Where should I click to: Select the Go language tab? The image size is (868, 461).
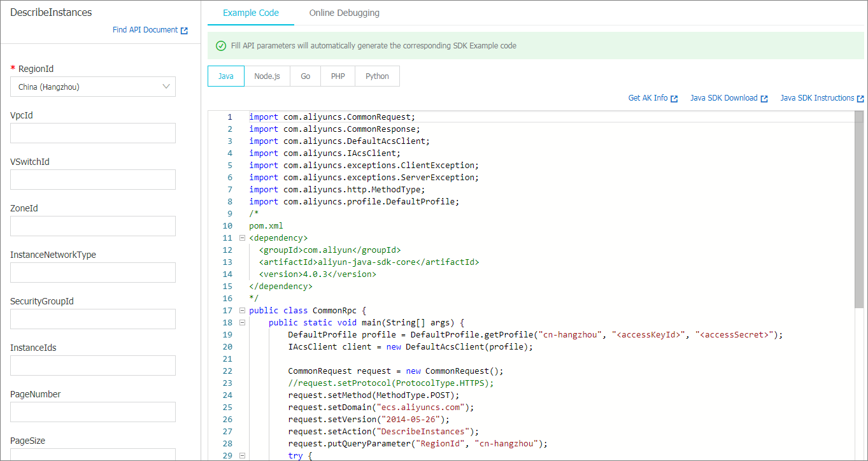pyautogui.click(x=306, y=76)
